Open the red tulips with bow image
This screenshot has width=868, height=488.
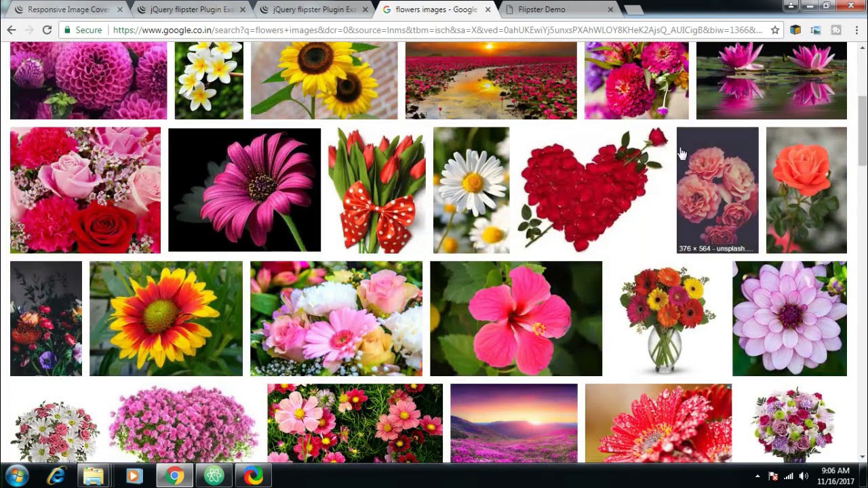click(x=376, y=190)
